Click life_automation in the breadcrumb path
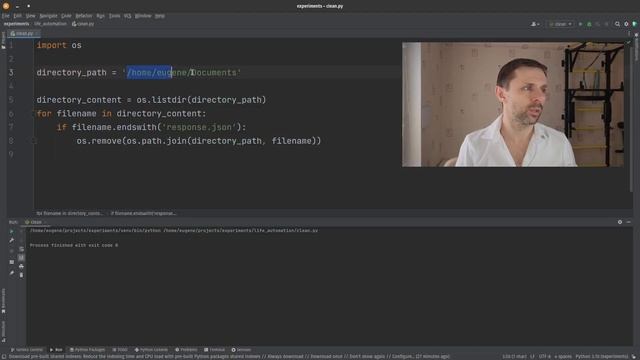640x360 pixels. click(50, 24)
